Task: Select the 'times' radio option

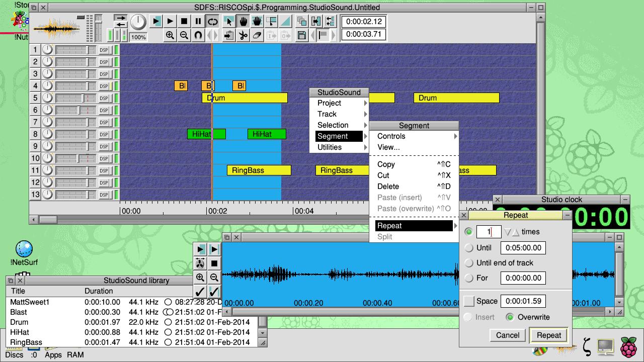Action: click(x=469, y=232)
